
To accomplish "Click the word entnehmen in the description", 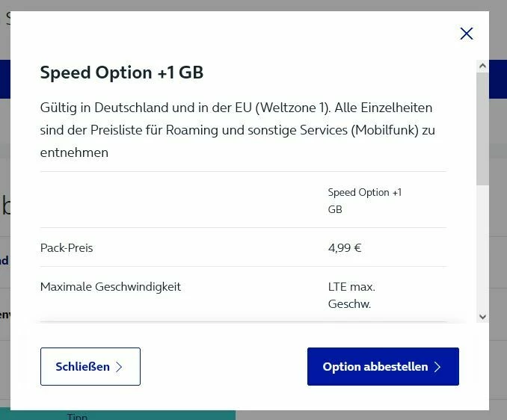I will click(x=74, y=152).
